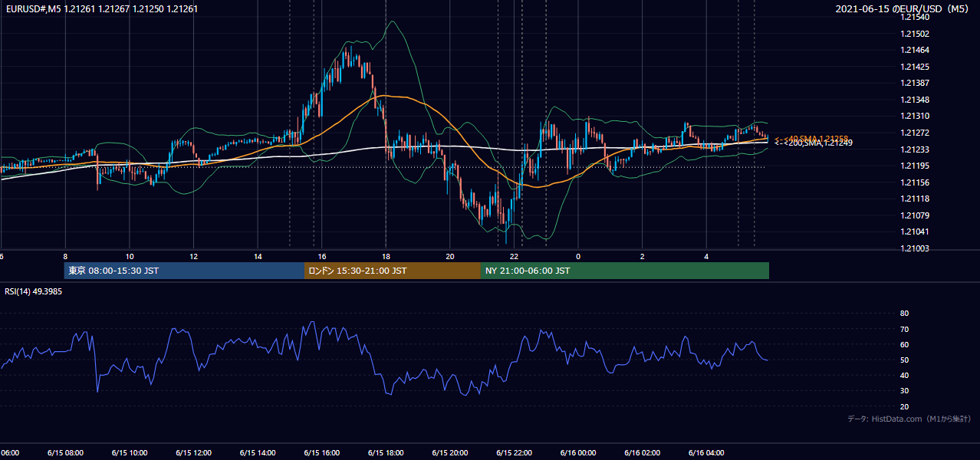Select RSI level 70 on indicator scale
980x460 pixels.
(x=904, y=329)
